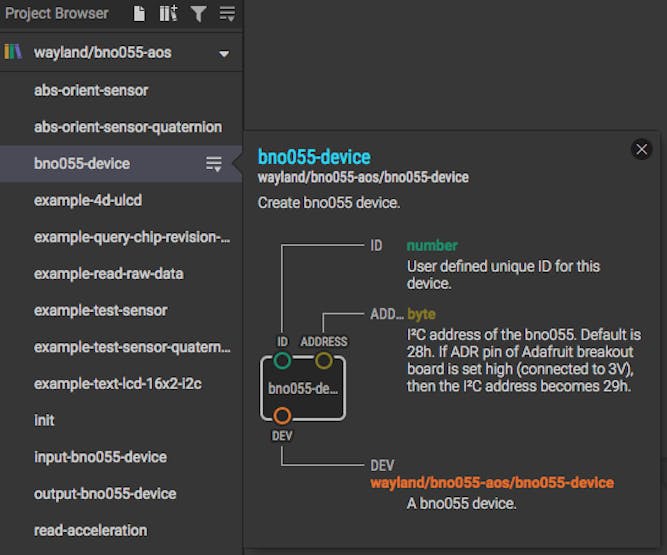Click the DEV pin name in descriptions
667x555 pixels.
coord(382,466)
